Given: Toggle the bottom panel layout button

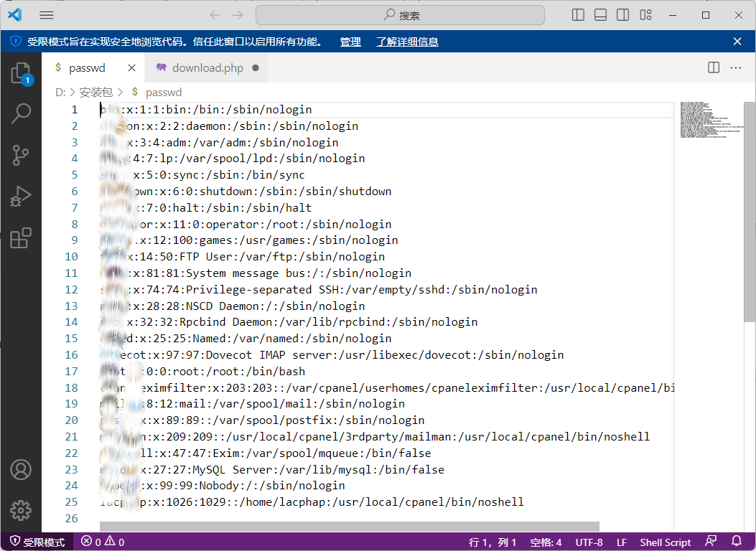Looking at the screenshot, I should click(x=600, y=15).
